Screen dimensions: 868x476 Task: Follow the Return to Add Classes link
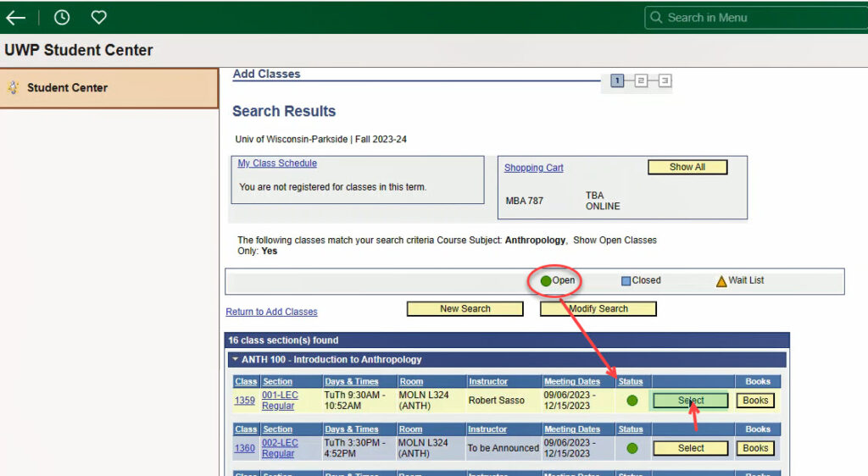click(x=272, y=312)
